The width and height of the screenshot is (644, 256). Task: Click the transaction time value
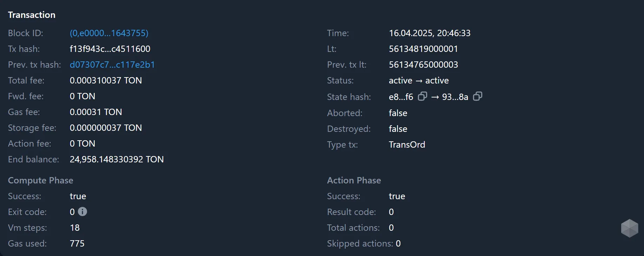pos(430,33)
